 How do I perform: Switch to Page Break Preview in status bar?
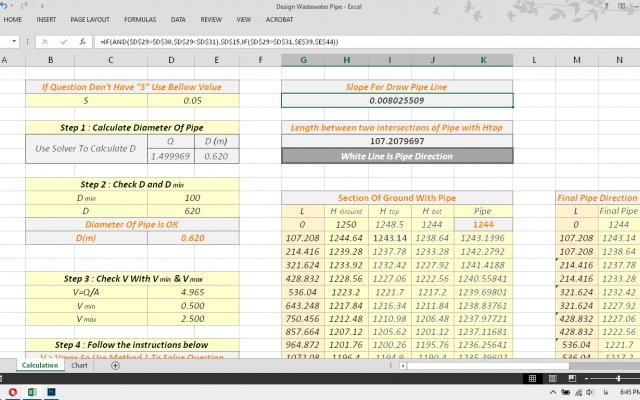pos(572,378)
